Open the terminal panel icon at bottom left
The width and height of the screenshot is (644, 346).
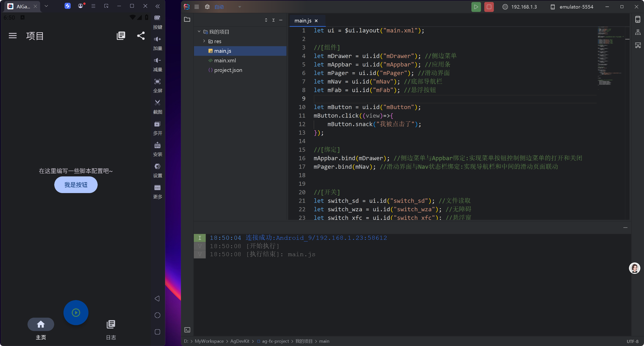click(187, 330)
